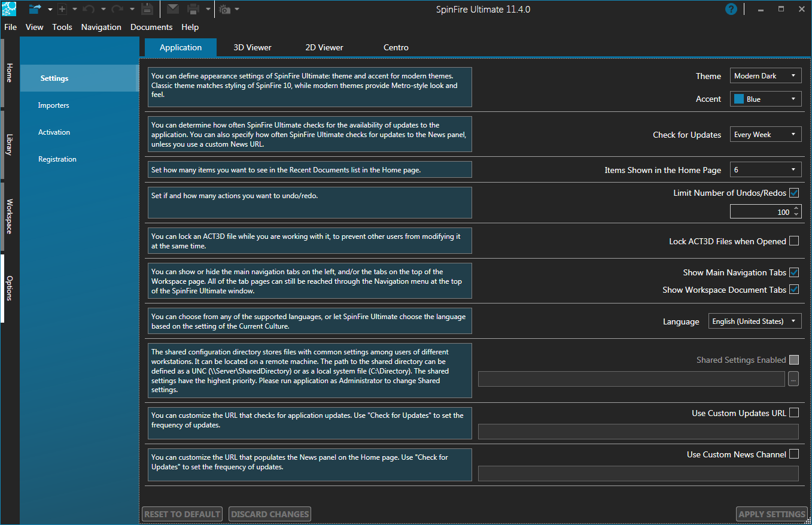
Task: Expand the Open file dropdown arrow
Action: [x=50, y=10]
